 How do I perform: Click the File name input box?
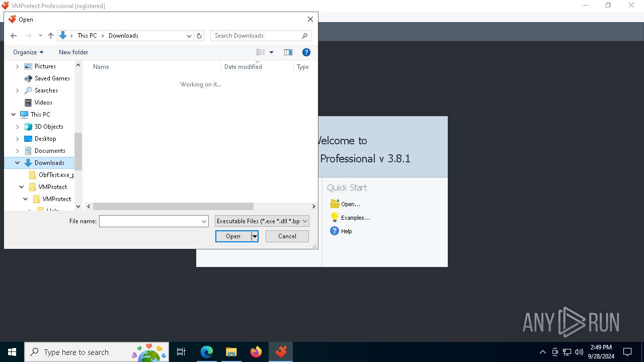[x=150, y=221]
